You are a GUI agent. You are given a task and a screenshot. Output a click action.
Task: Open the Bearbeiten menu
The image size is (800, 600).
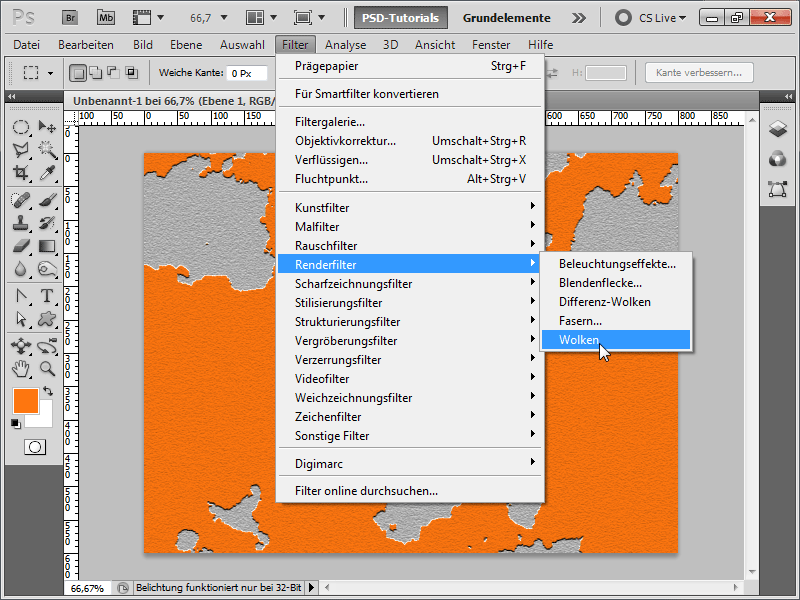86,45
